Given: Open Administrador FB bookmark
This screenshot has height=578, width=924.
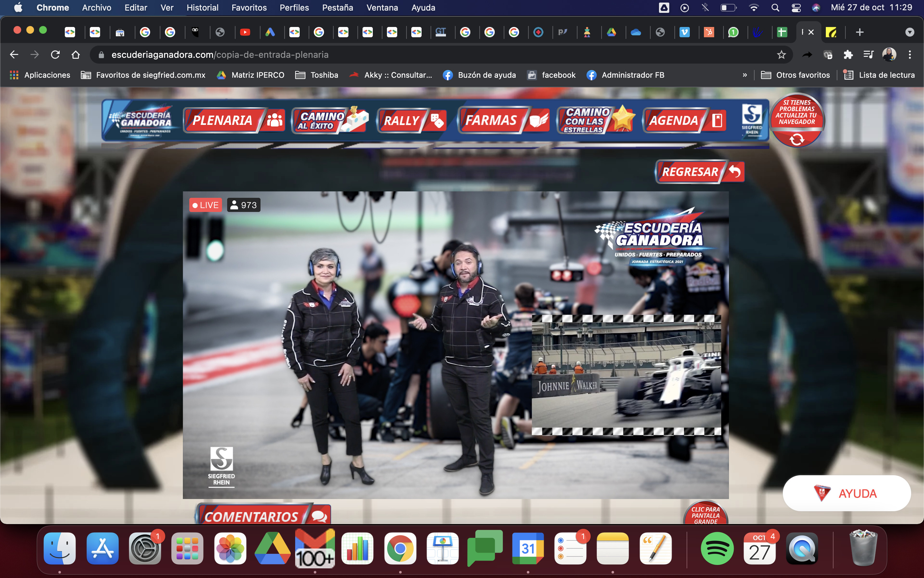Looking at the screenshot, I should (x=625, y=75).
